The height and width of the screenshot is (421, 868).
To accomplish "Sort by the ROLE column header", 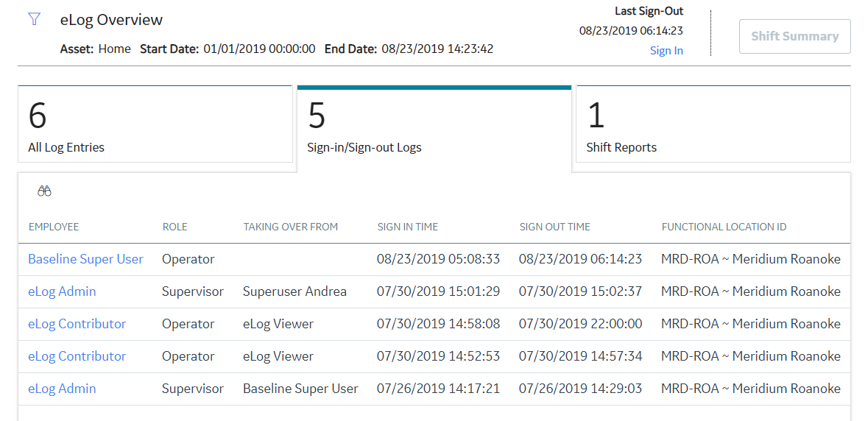I will coord(175,227).
